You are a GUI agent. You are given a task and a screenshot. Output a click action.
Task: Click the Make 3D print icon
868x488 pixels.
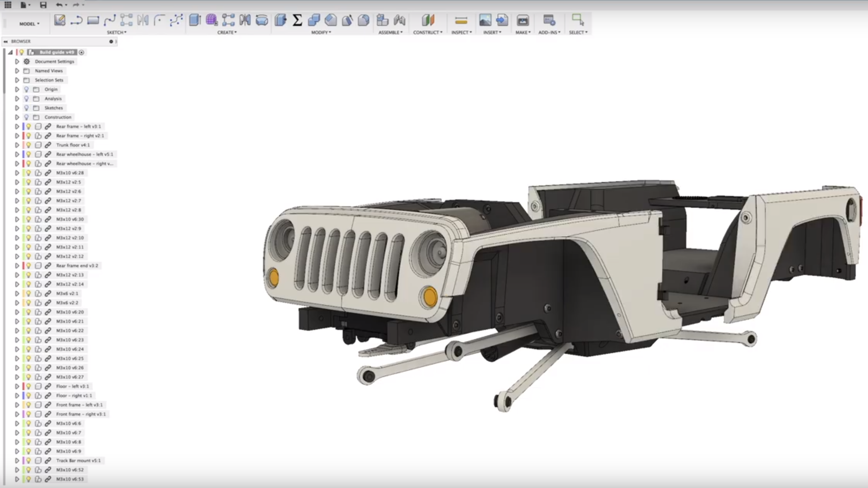coord(523,20)
